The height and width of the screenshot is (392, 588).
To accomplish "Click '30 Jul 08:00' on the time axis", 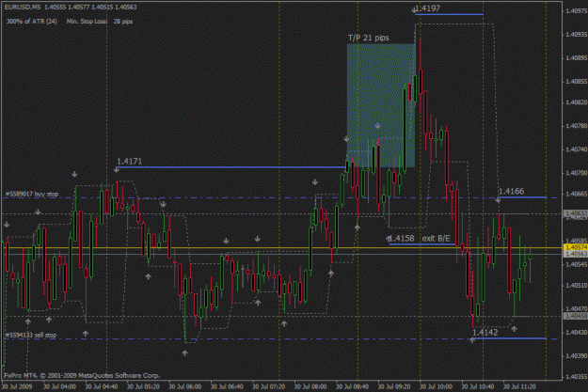I will point(310,386).
